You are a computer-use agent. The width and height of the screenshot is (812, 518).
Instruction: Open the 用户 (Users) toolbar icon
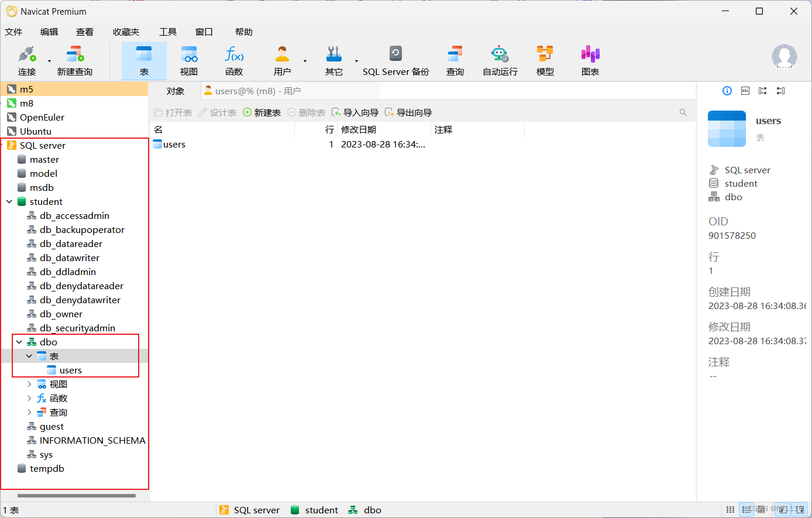[282, 59]
